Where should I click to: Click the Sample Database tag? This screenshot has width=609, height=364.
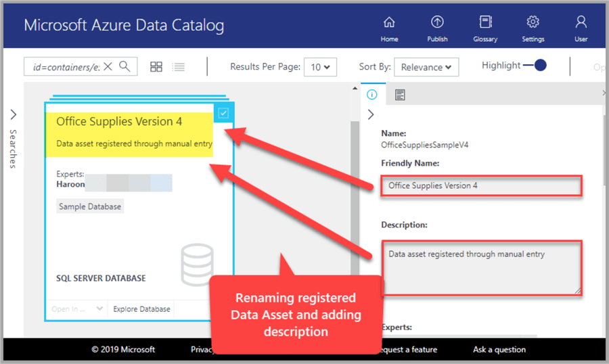[x=90, y=206]
